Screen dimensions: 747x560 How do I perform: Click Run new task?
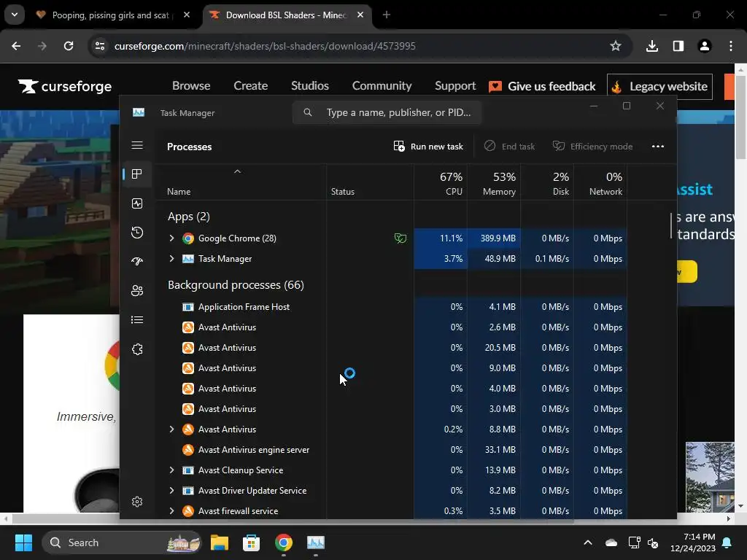tap(428, 146)
